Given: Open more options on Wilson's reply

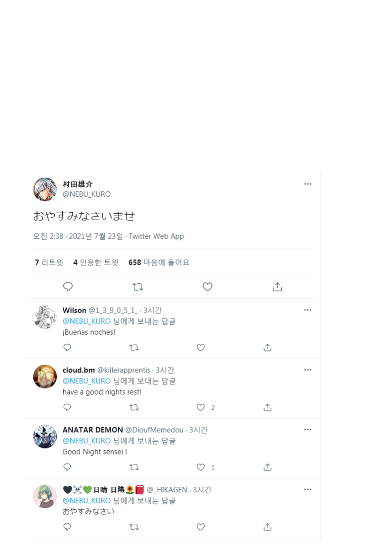Looking at the screenshot, I should click(308, 310).
